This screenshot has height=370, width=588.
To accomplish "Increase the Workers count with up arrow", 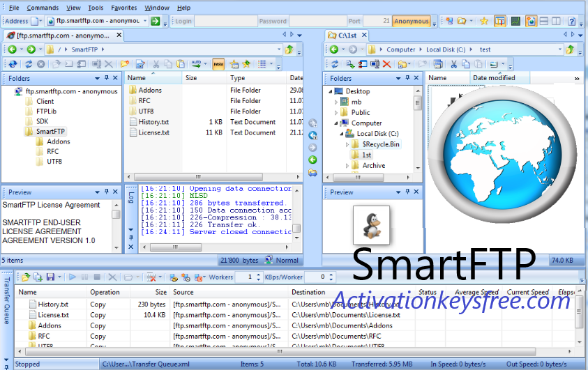I will [x=258, y=275].
